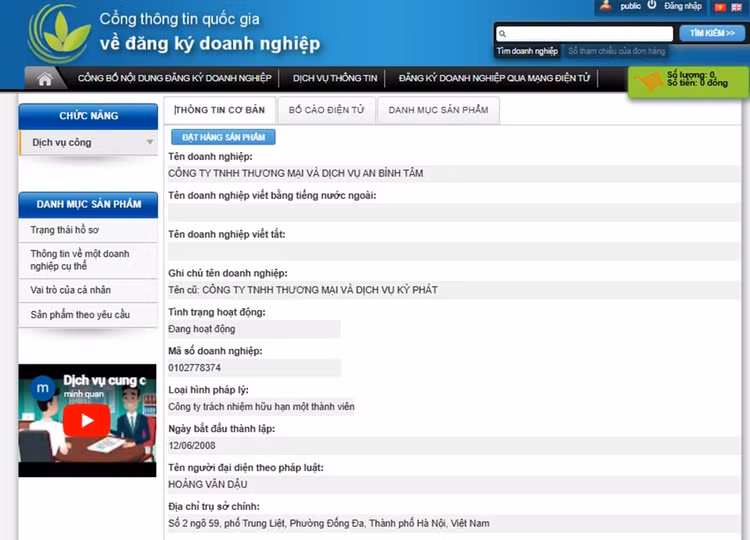
Task: Click the power icon beside Đăng nhập
Action: [652, 6]
